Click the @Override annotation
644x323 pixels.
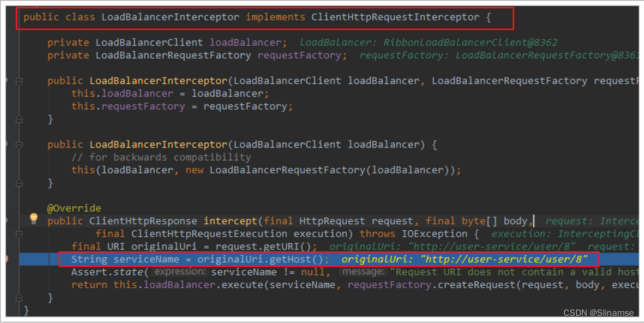coord(74,208)
